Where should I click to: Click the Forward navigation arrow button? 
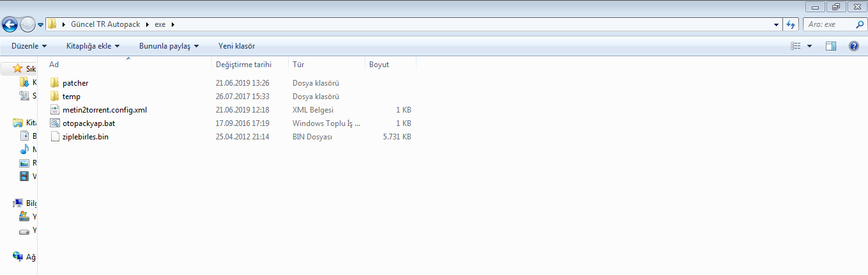(x=28, y=24)
